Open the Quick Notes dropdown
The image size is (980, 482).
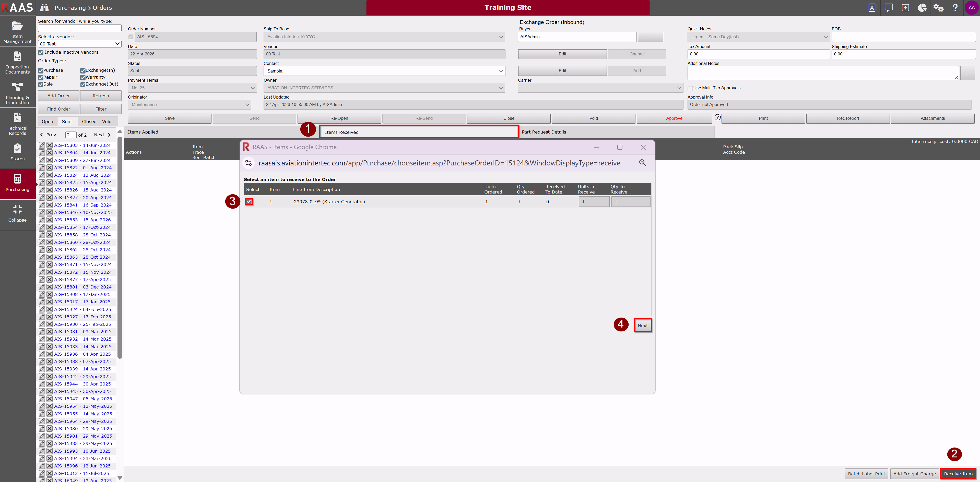(759, 37)
